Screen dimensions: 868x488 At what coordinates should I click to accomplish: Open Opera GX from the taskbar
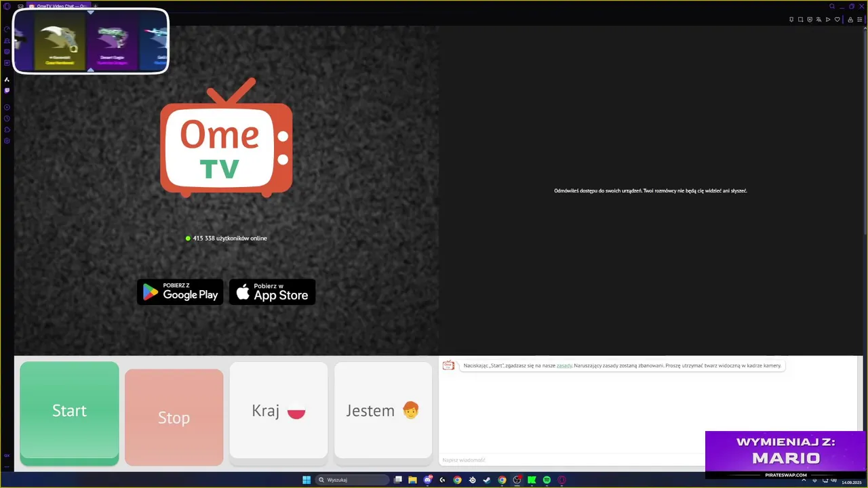pyautogui.click(x=561, y=480)
